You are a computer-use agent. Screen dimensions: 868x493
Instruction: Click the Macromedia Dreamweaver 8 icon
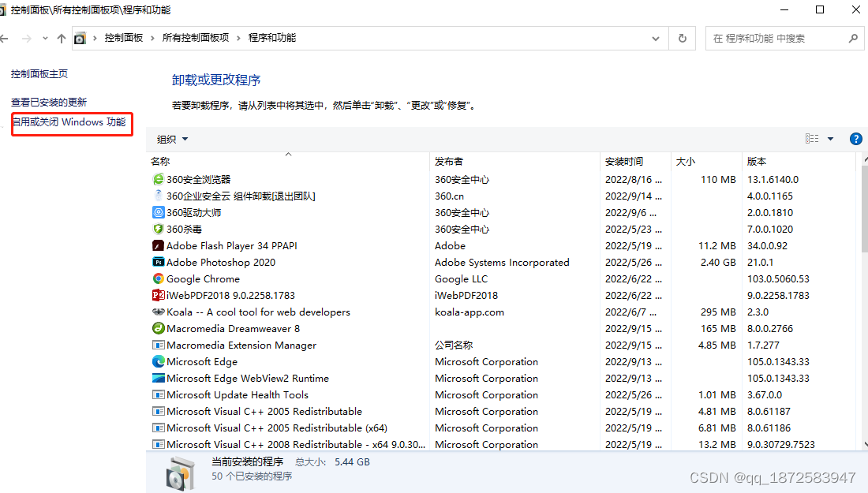point(158,328)
